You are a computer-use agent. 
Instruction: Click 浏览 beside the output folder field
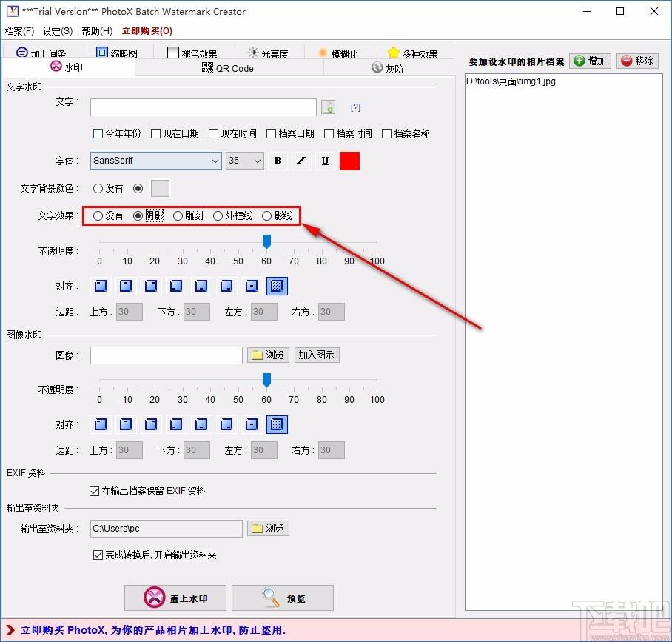pos(269,529)
